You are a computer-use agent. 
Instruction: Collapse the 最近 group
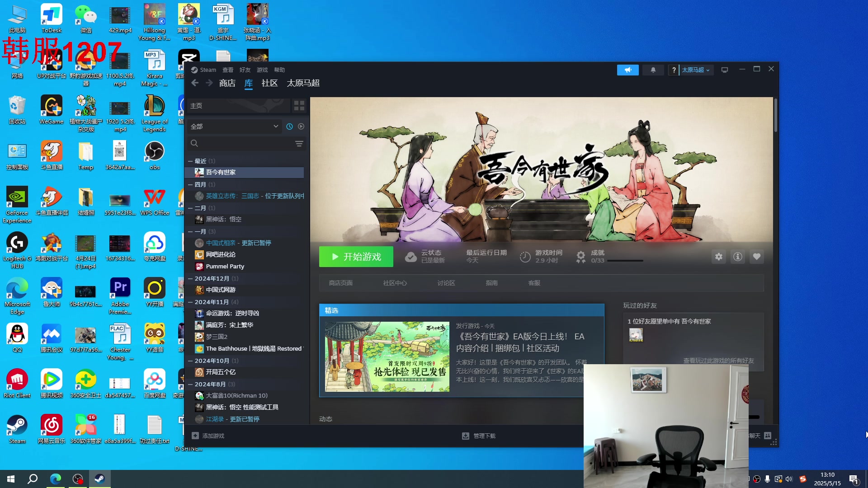pos(190,161)
